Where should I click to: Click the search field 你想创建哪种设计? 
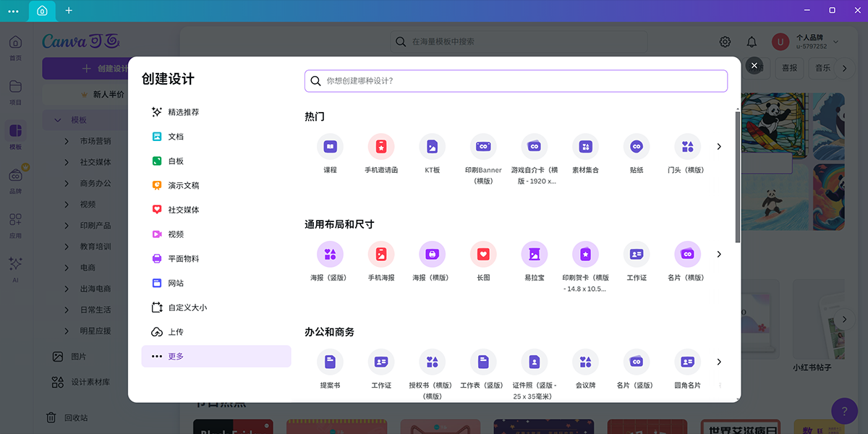(x=515, y=80)
